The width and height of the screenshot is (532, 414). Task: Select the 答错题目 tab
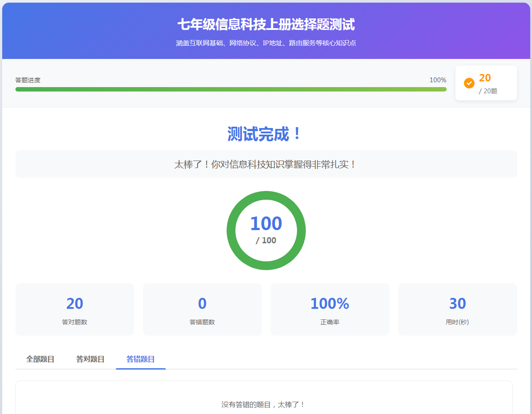coord(140,359)
